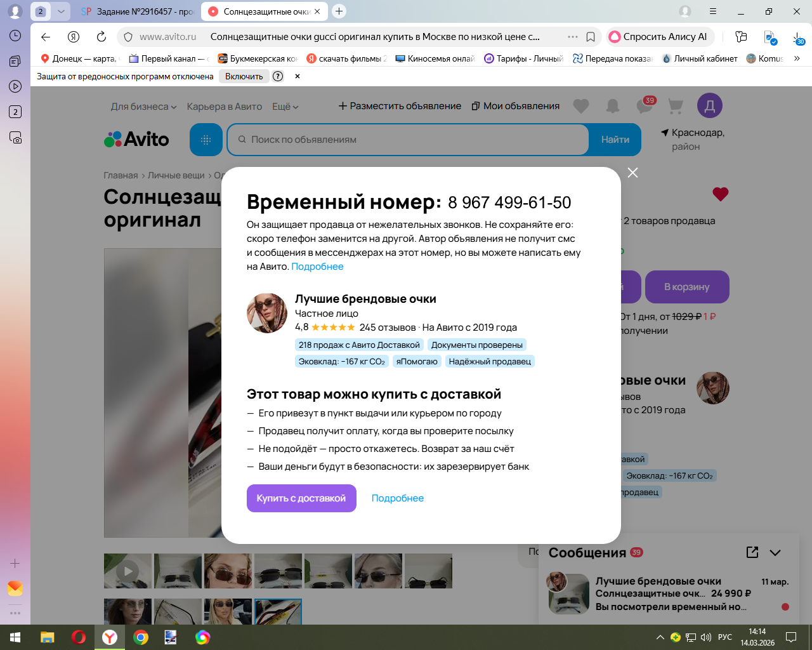Screen dimensions: 812x650
Task: Open Yandex Browser from the taskbar
Action: [110, 637]
